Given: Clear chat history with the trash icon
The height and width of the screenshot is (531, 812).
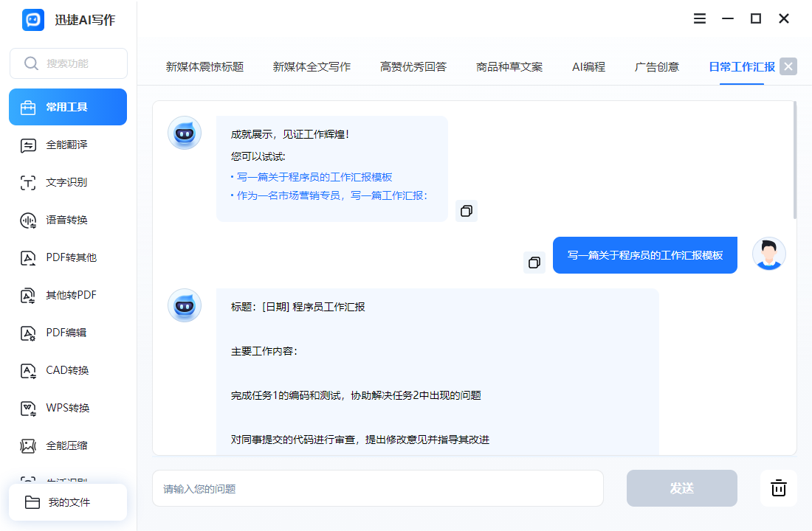Looking at the screenshot, I should pos(779,487).
